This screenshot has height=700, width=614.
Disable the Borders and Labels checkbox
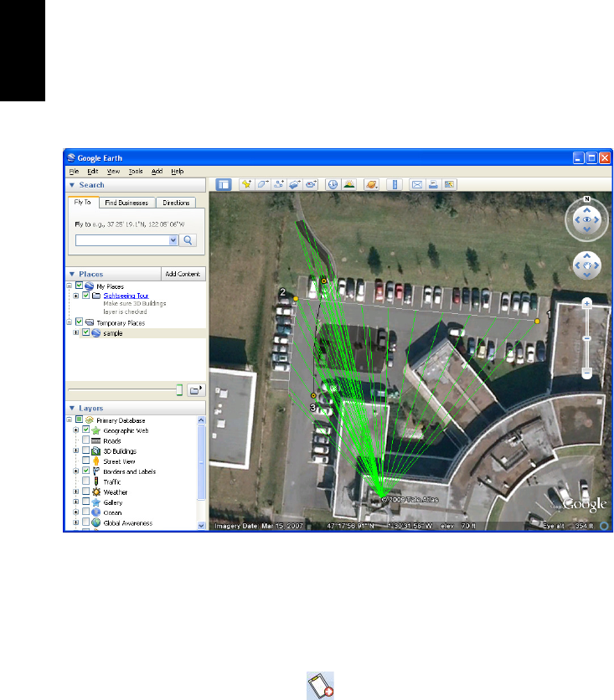[x=85, y=471]
